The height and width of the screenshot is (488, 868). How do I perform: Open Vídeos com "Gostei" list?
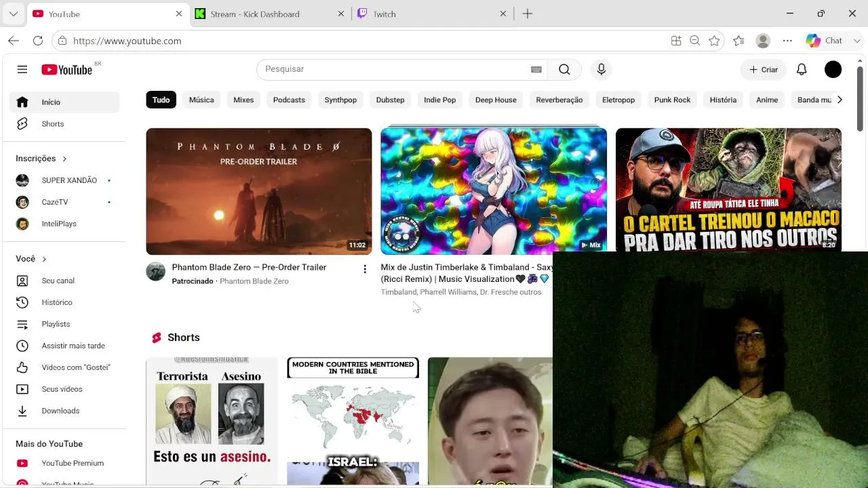point(64,367)
